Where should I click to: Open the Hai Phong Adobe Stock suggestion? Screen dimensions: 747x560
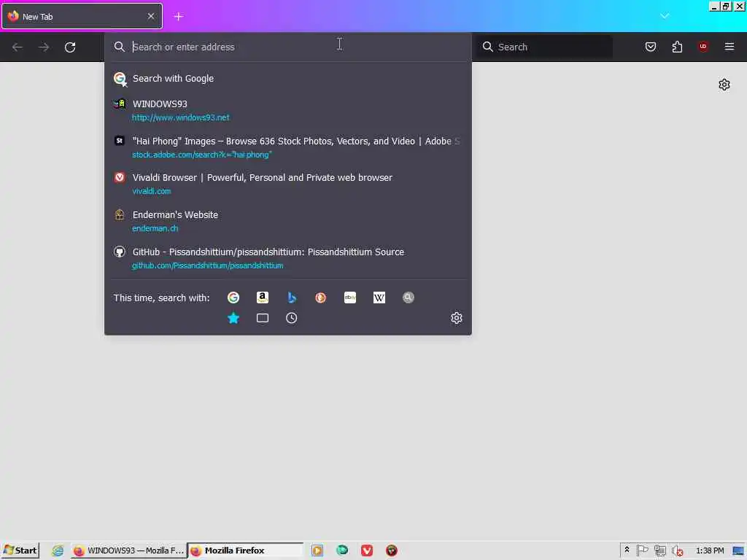(x=287, y=147)
